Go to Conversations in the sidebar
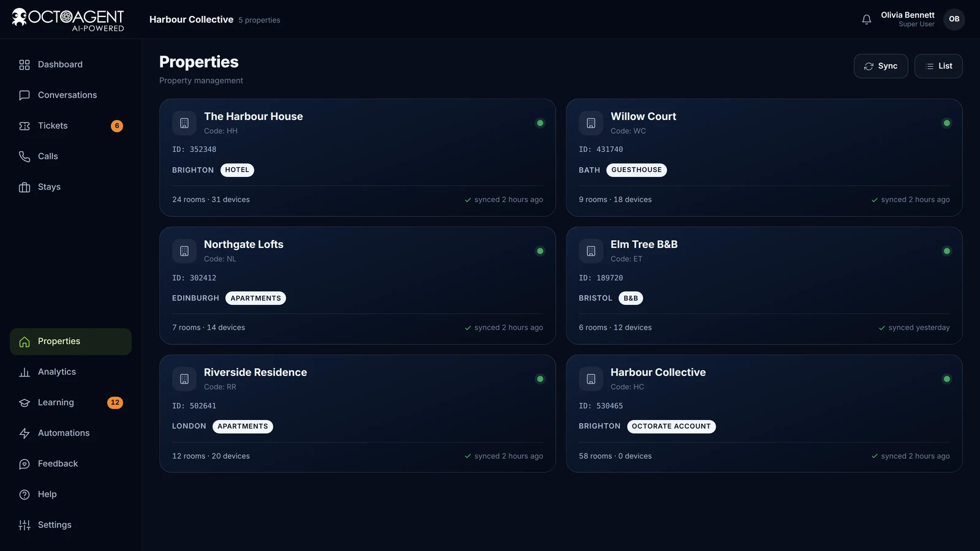 pyautogui.click(x=70, y=95)
